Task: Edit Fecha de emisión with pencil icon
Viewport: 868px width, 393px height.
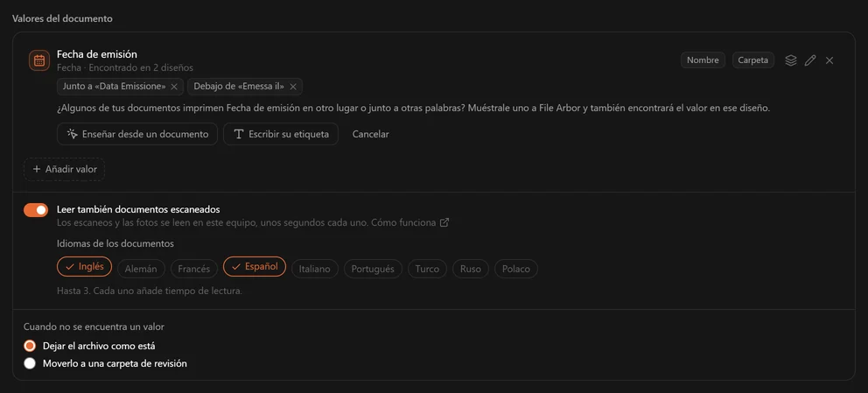Action: pos(810,60)
